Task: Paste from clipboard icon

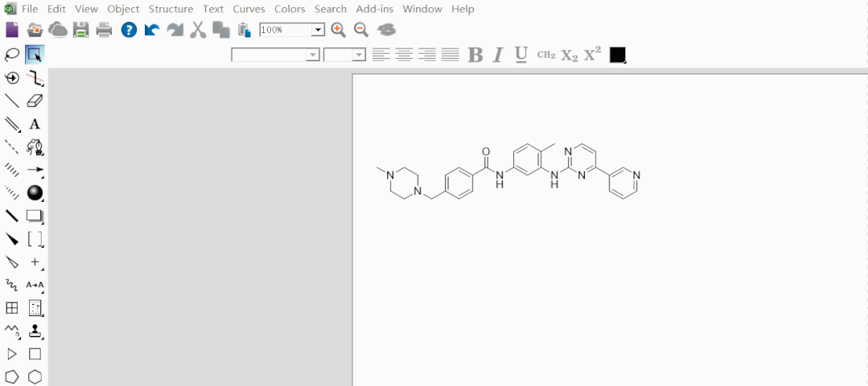Action: click(244, 29)
